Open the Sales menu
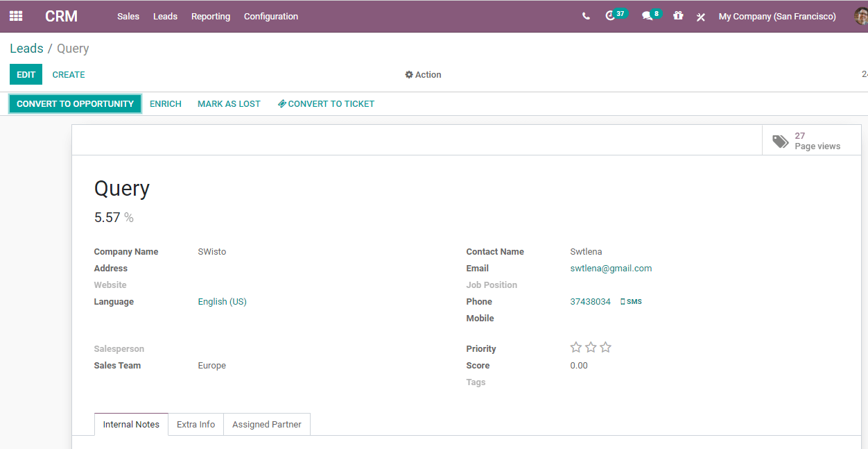 pyautogui.click(x=128, y=16)
